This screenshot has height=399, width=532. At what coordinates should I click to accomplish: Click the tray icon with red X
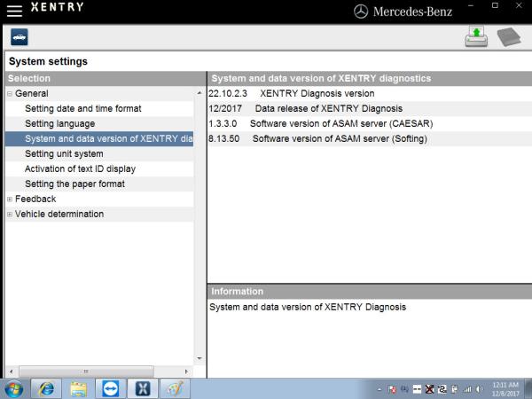(429, 389)
